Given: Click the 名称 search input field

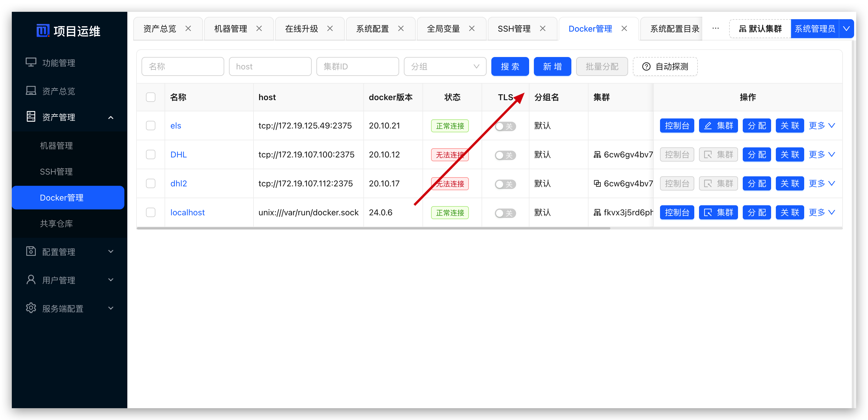Looking at the screenshot, I should (183, 67).
